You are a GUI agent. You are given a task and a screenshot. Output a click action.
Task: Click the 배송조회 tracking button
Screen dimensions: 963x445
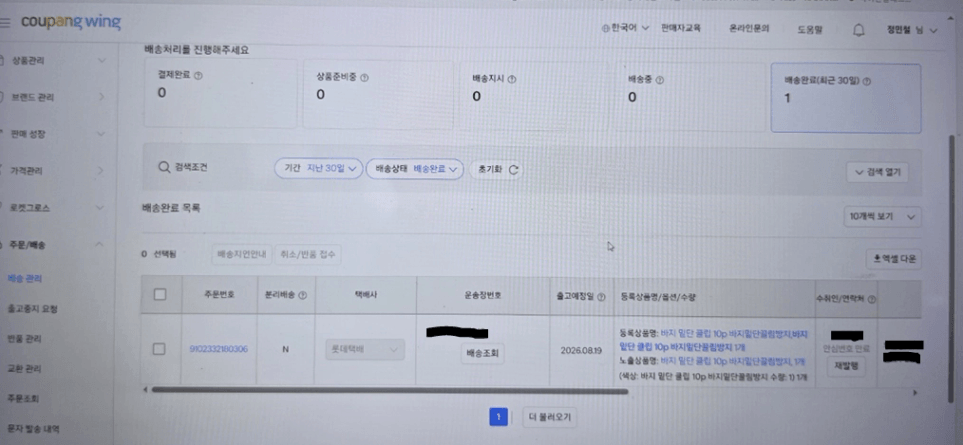coord(483,354)
